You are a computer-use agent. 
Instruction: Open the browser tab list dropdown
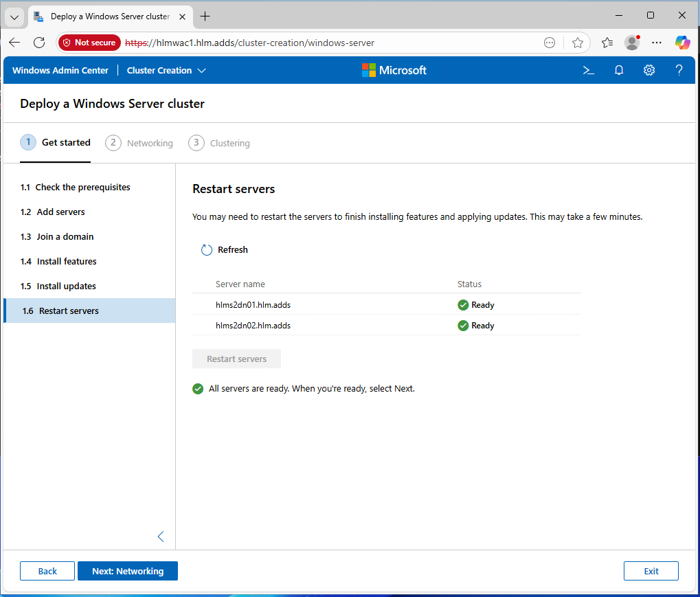14,16
